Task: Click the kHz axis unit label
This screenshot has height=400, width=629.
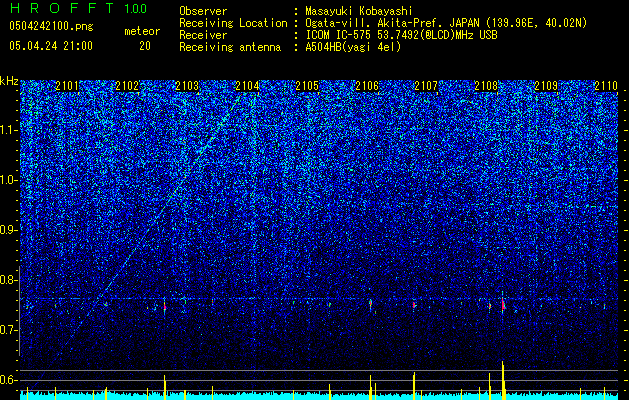Action: 9,81
